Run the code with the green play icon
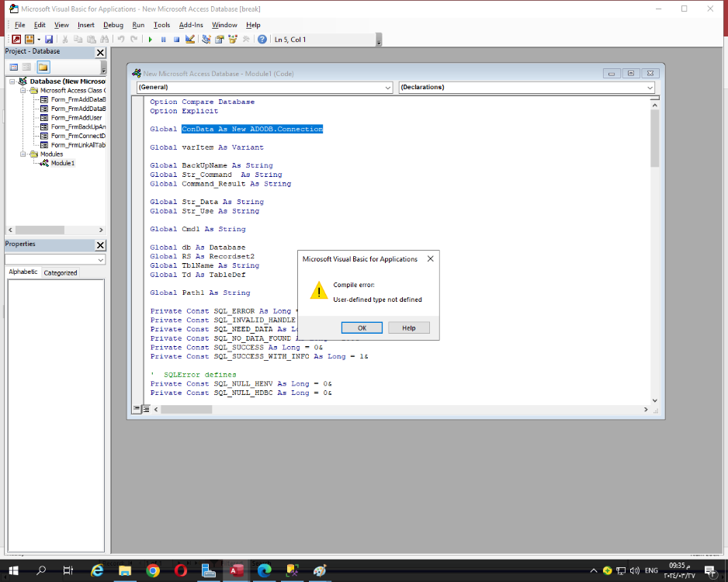The height and width of the screenshot is (582, 728). pyautogui.click(x=150, y=40)
